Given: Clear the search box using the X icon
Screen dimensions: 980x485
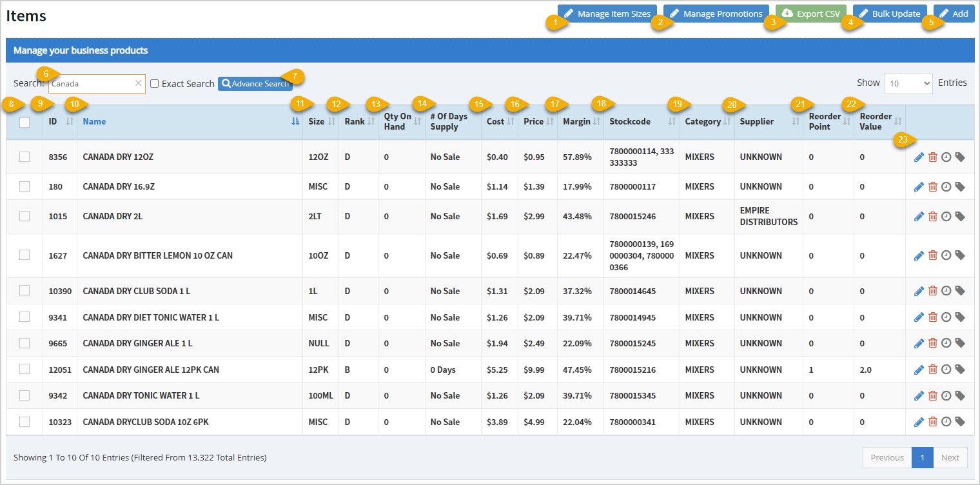Looking at the screenshot, I should (138, 83).
